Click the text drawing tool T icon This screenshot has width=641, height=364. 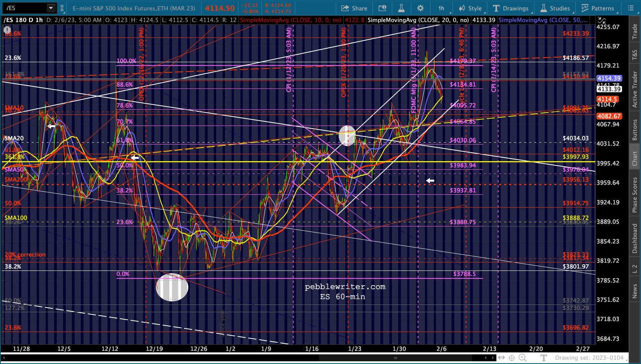[x=544, y=358]
